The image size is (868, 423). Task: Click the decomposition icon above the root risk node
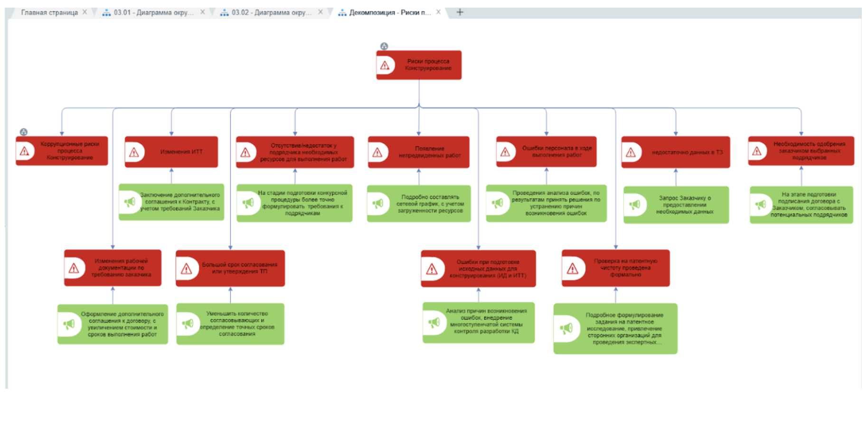384,46
